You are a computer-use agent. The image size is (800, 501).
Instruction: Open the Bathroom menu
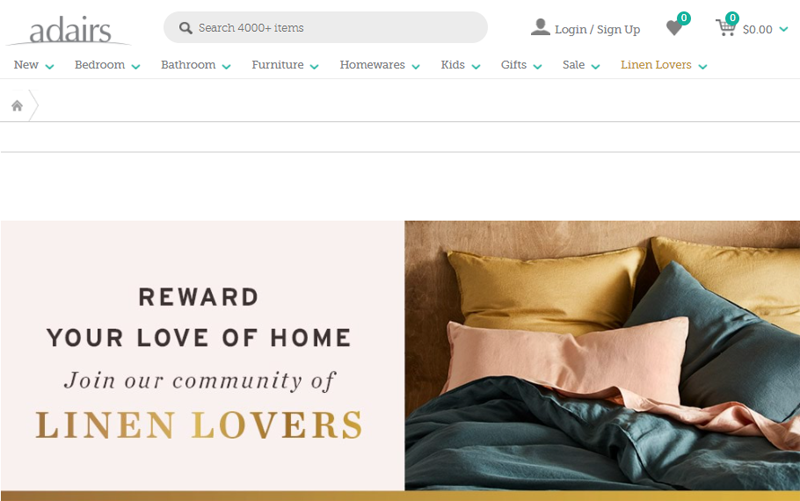(188, 65)
